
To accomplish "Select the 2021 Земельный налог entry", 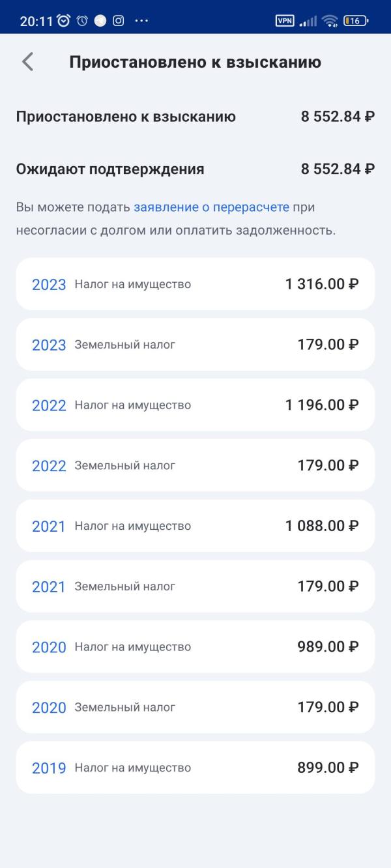I will coord(195,586).
